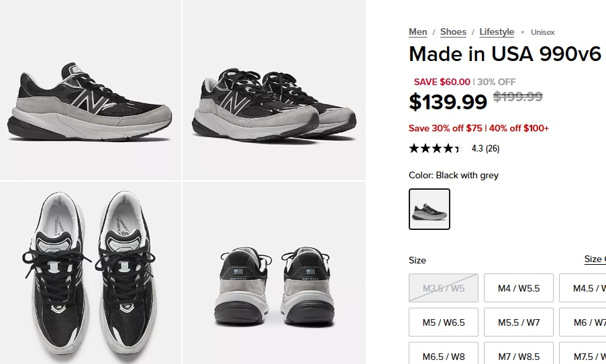Click the star rating icons

pos(437,148)
